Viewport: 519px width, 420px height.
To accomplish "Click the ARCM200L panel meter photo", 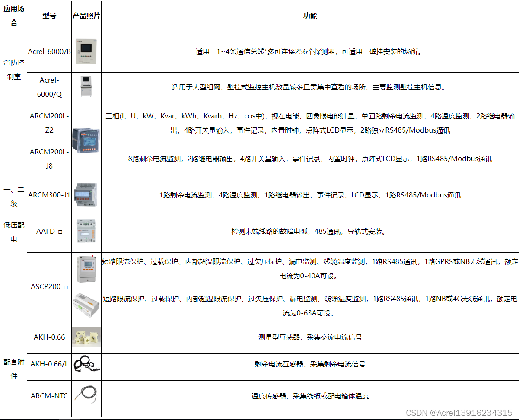I will [x=86, y=140].
